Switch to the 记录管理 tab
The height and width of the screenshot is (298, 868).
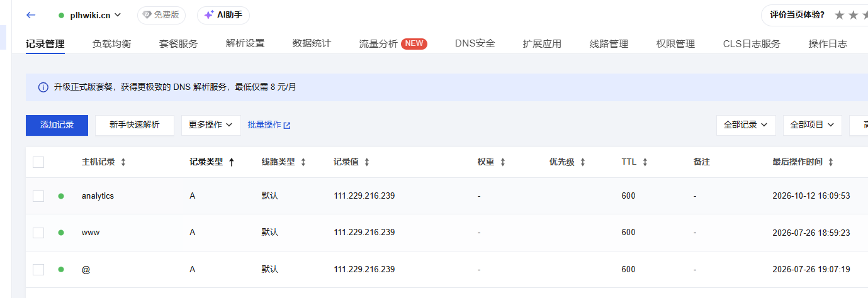45,44
